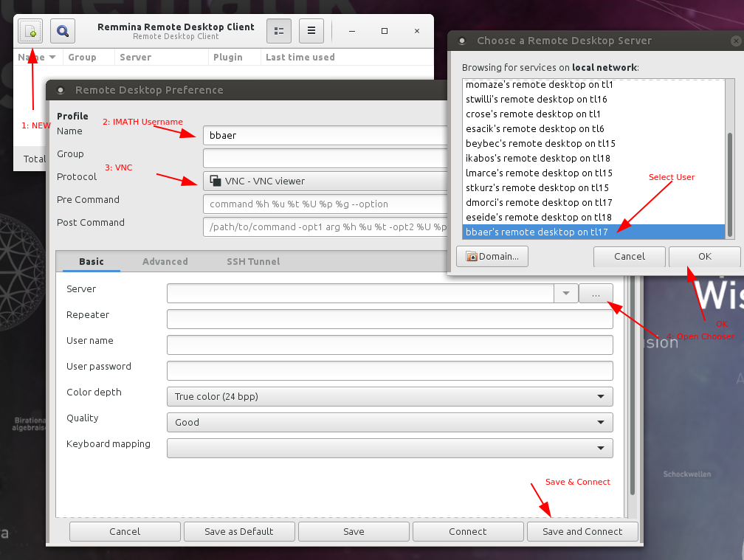Select bbaer's remote desktop on tl17
Image resolution: width=744 pixels, height=560 pixels.
(x=593, y=232)
